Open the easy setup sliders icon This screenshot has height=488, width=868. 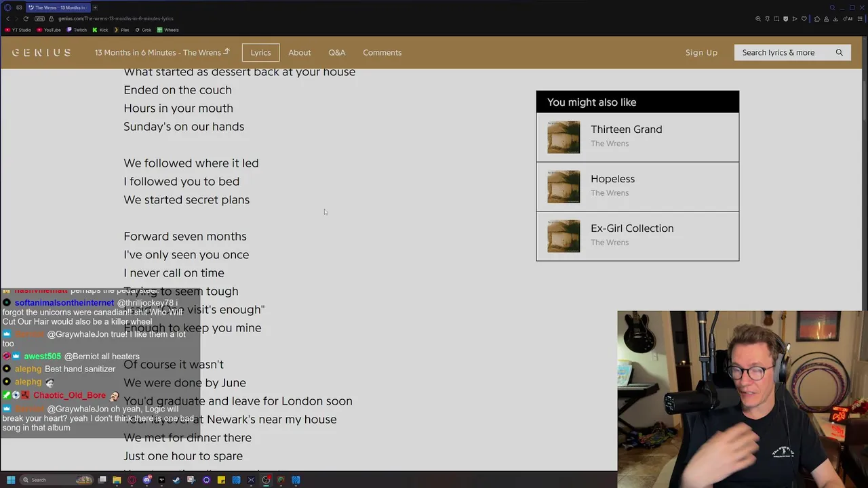(860, 19)
